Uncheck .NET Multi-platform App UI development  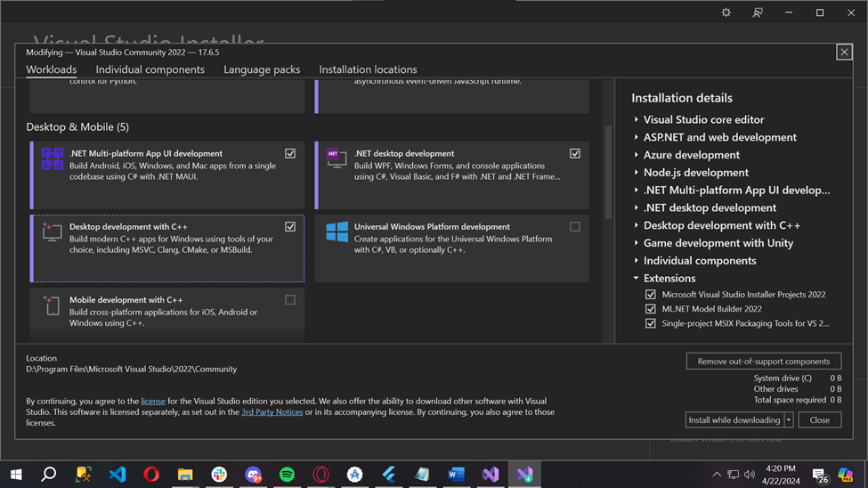[x=290, y=153]
